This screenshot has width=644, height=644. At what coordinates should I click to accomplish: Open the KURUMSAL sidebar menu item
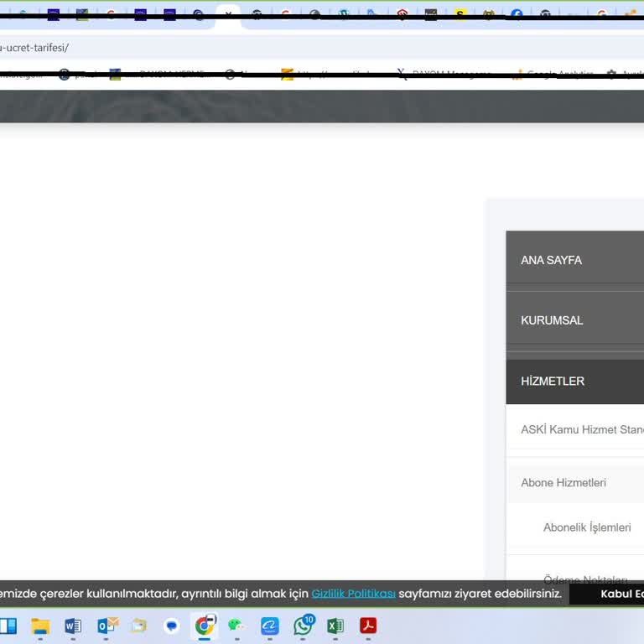click(552, 320)
